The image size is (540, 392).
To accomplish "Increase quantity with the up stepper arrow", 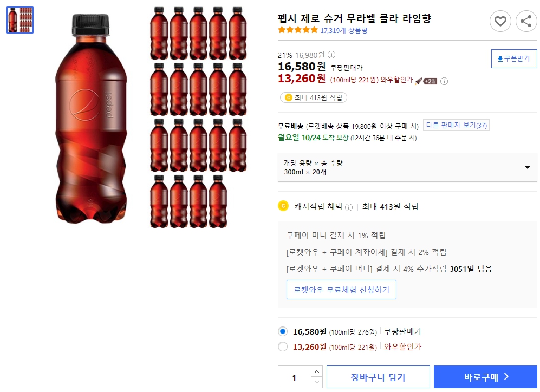I will pos(316,371).
